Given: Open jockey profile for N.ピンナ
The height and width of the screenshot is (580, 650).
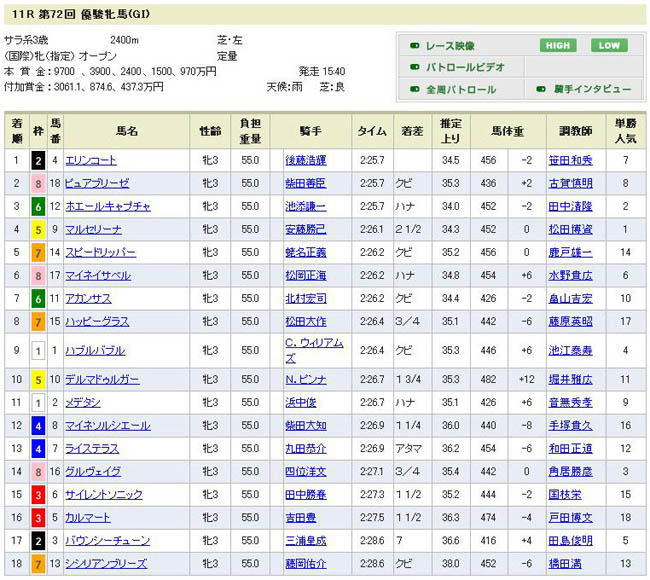Looking at the screenshot, I should 305,380.
